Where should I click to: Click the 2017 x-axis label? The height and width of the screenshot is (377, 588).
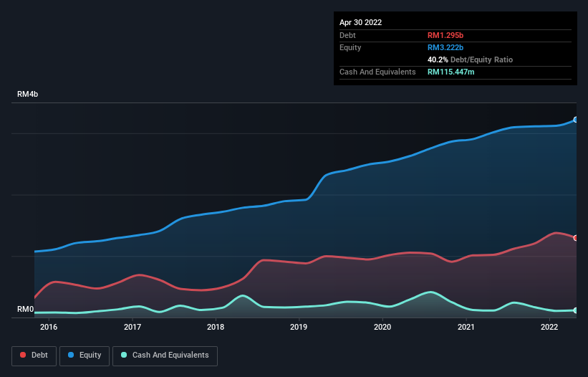[132, 327]
